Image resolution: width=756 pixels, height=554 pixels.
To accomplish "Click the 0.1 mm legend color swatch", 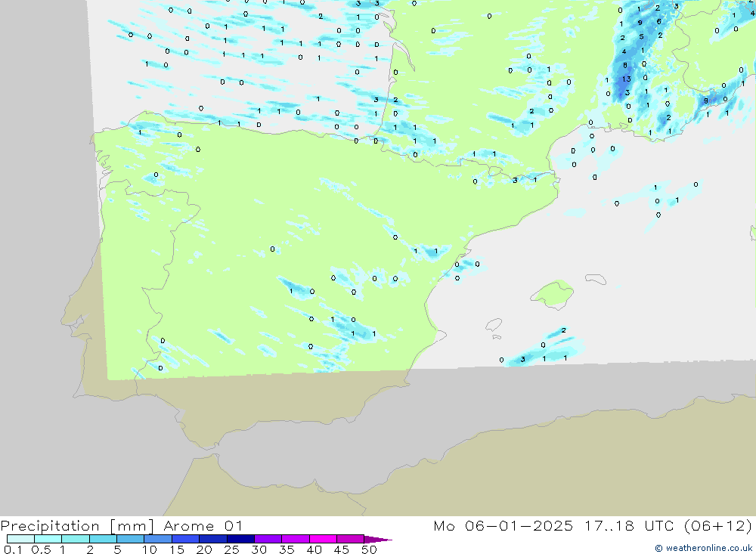I will pyautogui.click(x=20, y=539).
